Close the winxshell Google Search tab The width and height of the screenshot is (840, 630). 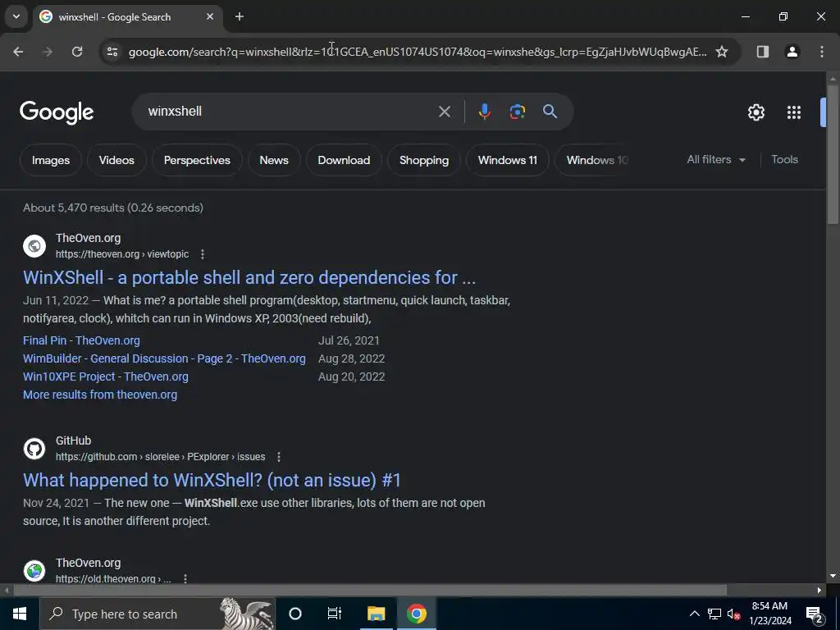pos(210,16)
